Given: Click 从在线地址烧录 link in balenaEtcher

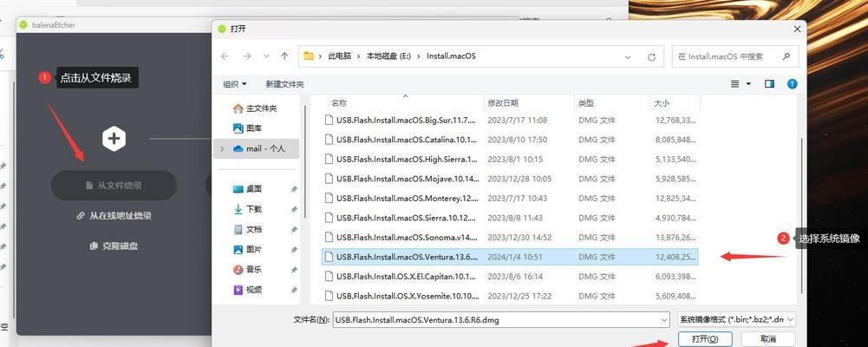Looking at the screenshot, I should [114, 216].
